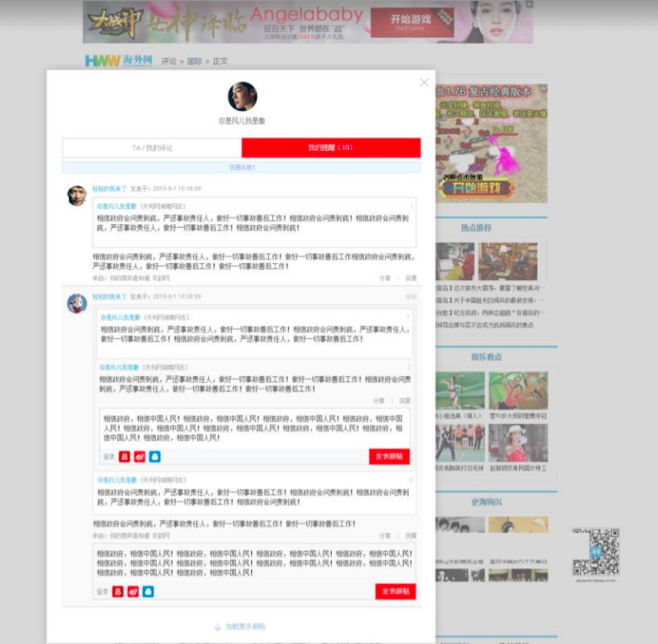Click inside the upper reply text area
This screenshot has width=658, height=644.
(x=253, y=427)
